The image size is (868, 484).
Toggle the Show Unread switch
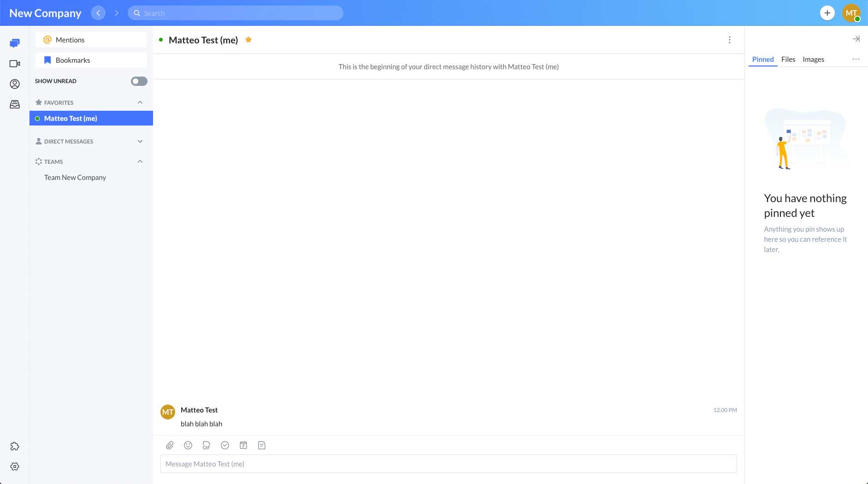[139, 81]
